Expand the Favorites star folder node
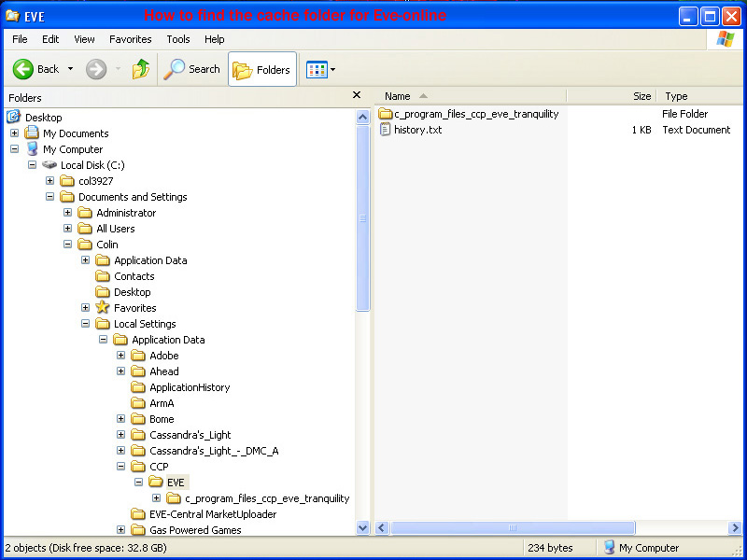747x560 pixels. pos(85,308)
